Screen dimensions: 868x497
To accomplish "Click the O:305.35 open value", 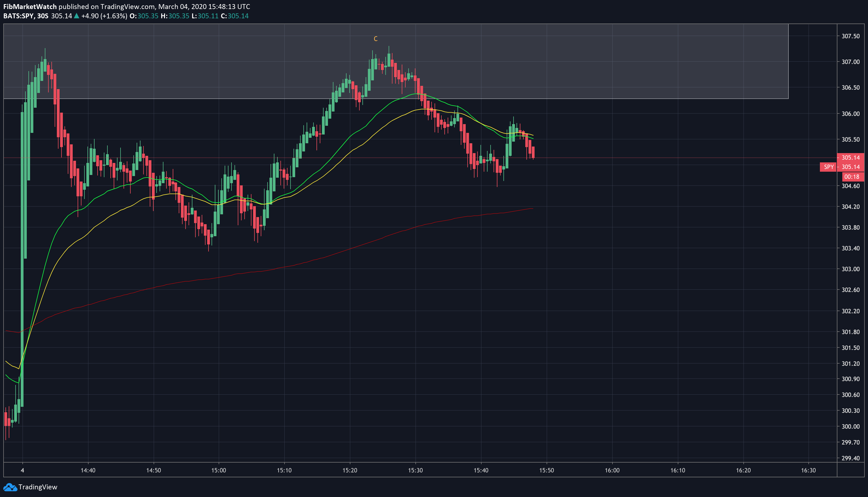I will click(144, 16).
